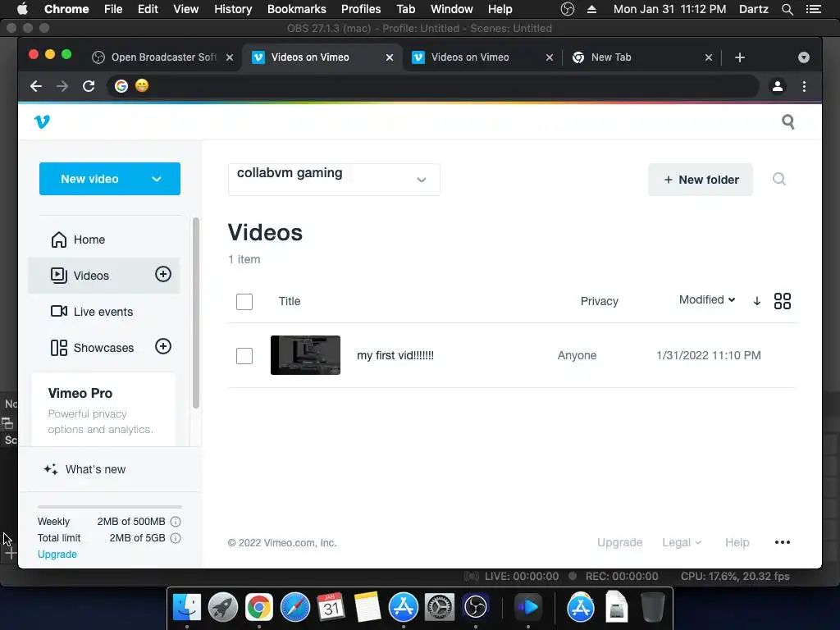Image resolution: width=840 pixels, height=630 pixels.
Task: Open the tab search arrow at top right of Chrome
Action: [804, 57]
